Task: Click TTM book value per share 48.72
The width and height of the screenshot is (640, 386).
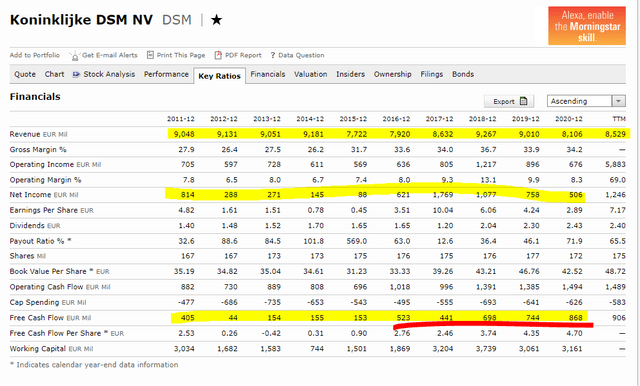Action: [615, 272]
